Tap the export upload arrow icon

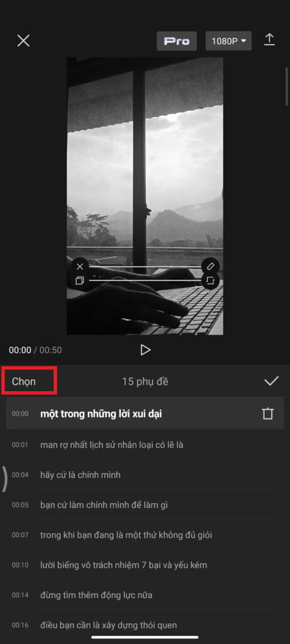(269, 40)
